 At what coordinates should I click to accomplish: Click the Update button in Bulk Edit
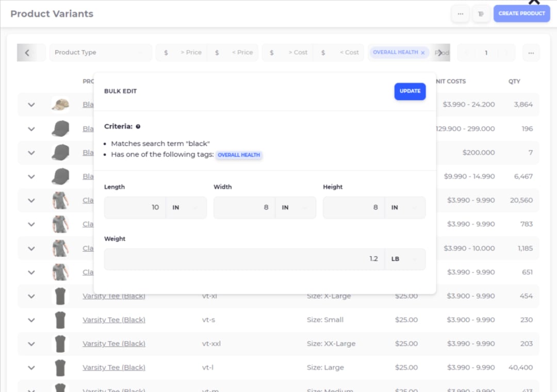[x=410, y=91]
